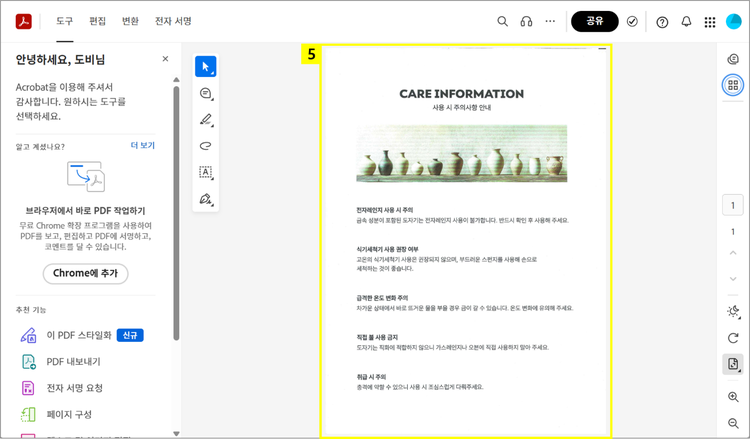Viewport: 750px width, 439px height.
Task: Zoom out with the minus magnifier
Action: (733, 423)
